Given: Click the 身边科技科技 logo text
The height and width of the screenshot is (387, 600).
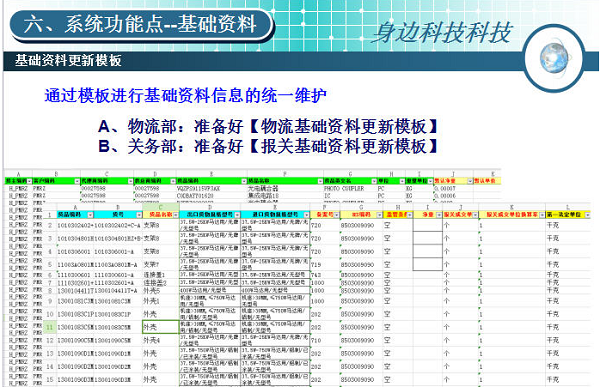Looking at the screenshot, I should (x=442, y=33).
